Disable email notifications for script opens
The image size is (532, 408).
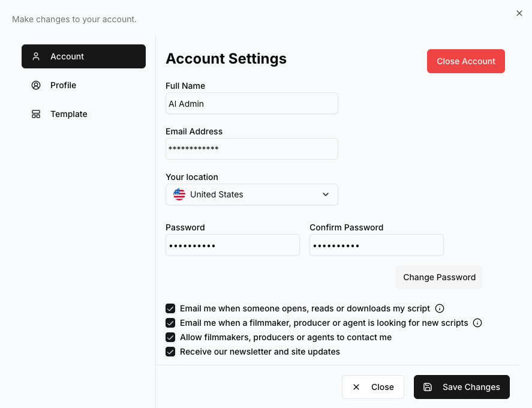pos(170,308)
